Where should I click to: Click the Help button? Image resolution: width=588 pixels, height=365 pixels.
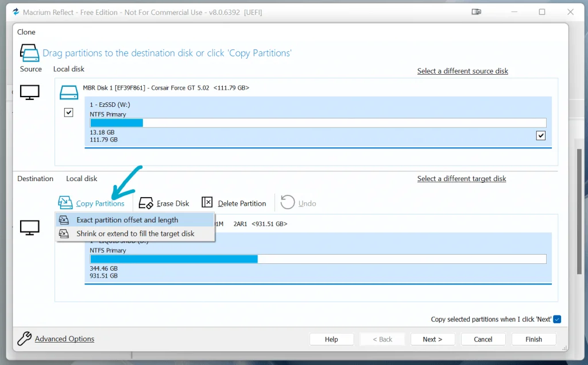[x=331, y=339]
